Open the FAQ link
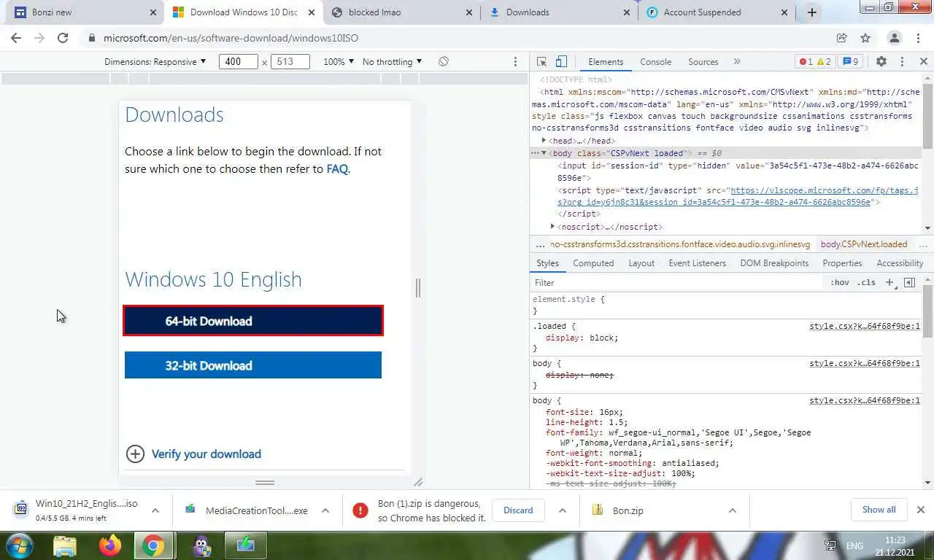The image size is (934, 560). click(x=337, y=169)
